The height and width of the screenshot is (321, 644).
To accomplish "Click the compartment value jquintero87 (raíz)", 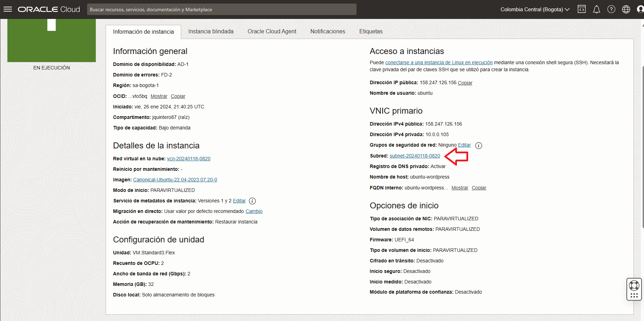I will point(171,117).
